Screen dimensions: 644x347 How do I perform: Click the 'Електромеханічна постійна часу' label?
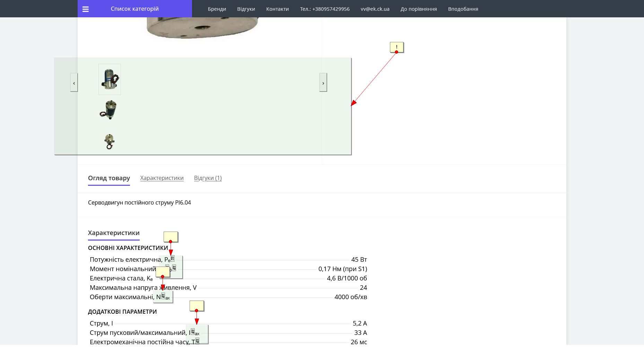(140, 342)
